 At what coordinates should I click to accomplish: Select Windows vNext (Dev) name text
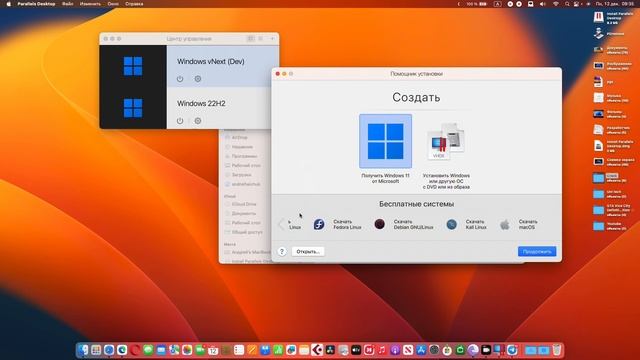(211, 62)
